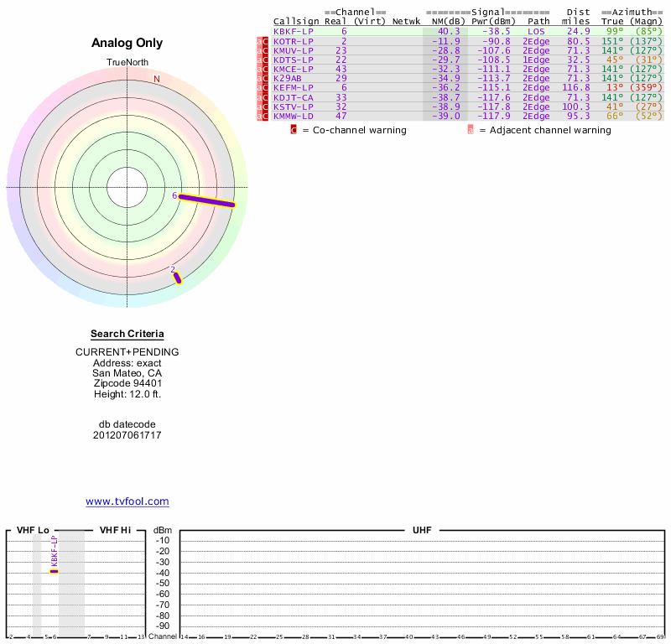Image resolution: width=671 pixels, height=644 pixels.
Task: Click the red magnetic N marker on the compass
Action: [x=156, y=79]
